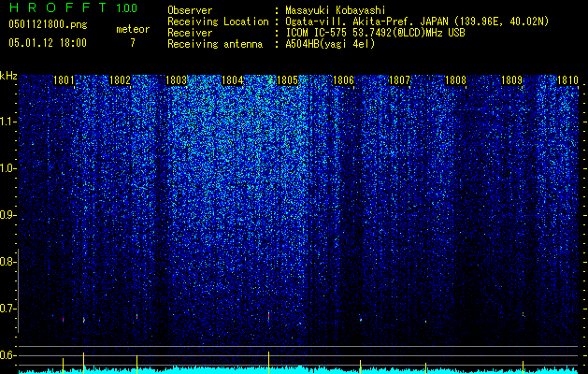This screenshot has width=588, height=374.
Task: Click the yellow meteor marker between 1804 and 1805
Action: pyautogui.click(x=269, y=363)
